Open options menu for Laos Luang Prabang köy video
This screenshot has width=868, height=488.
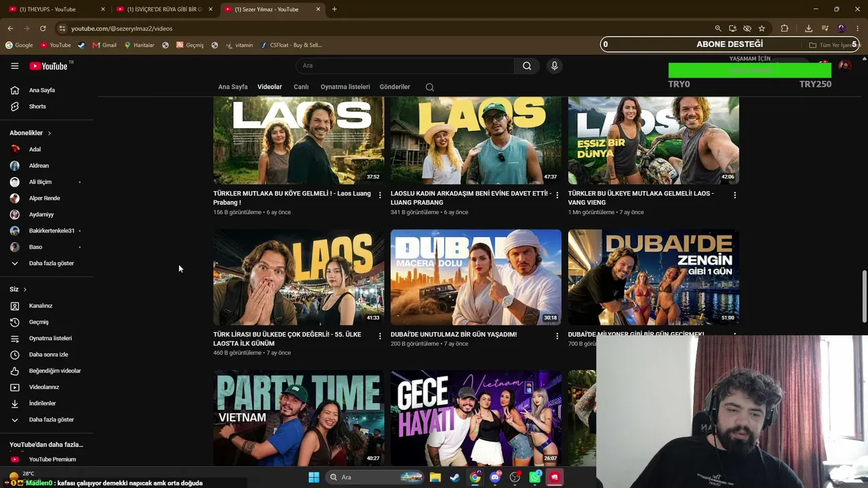click(x=380, y=195)
